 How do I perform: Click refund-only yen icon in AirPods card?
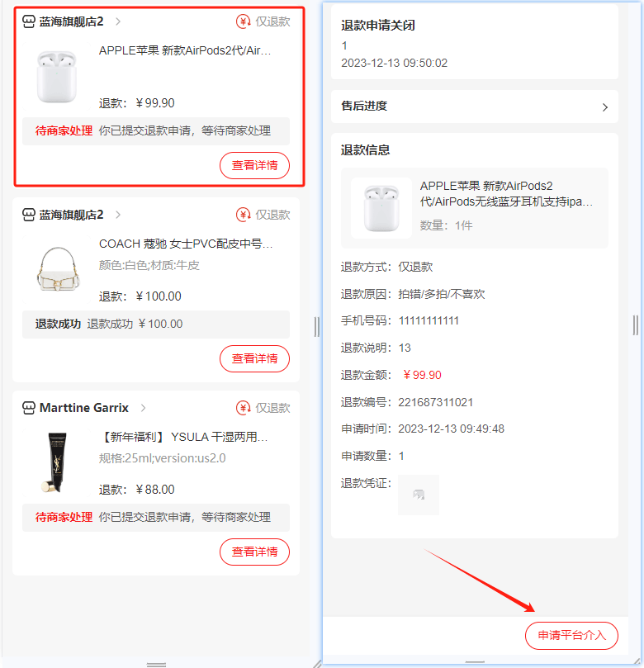coord(244,21)
